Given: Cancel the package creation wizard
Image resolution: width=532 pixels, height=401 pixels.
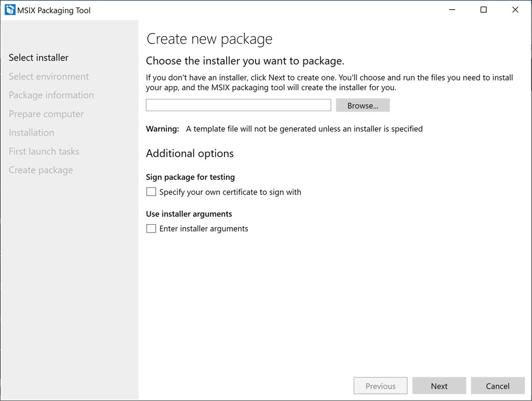Looking at the screenshot, I should pyautogui.click(x=497, y=386).
